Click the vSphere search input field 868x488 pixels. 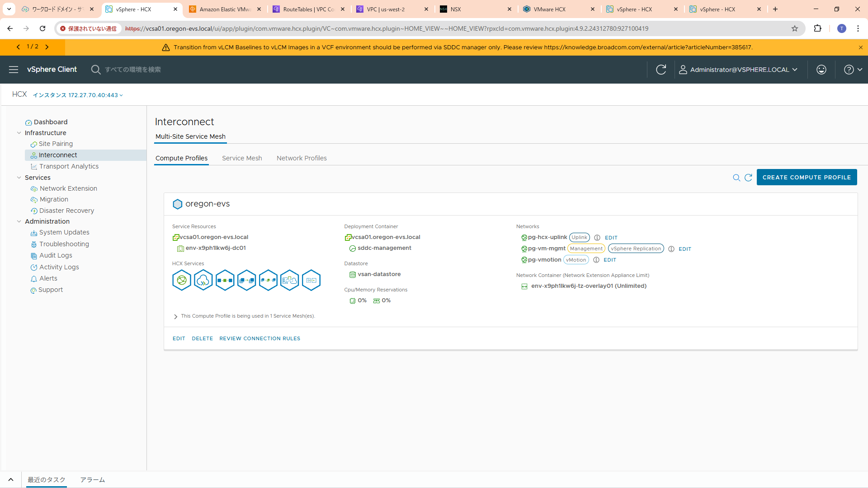coord(133,70)
